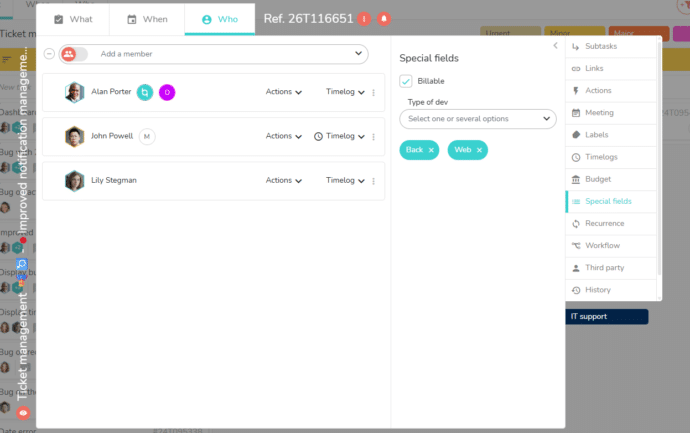Expand Actions for Lily Stegman
Viewport: 690px width, 433px height.
tap(284, 180)
